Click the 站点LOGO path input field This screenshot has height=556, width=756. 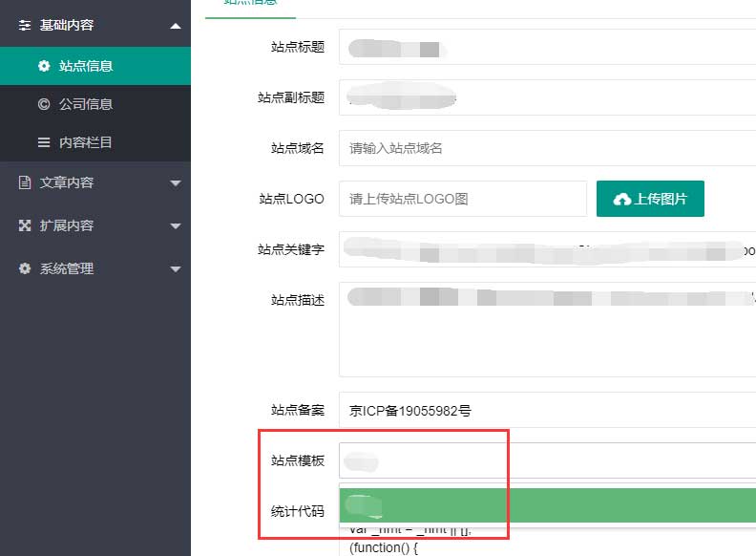click(x=463, y=199)
